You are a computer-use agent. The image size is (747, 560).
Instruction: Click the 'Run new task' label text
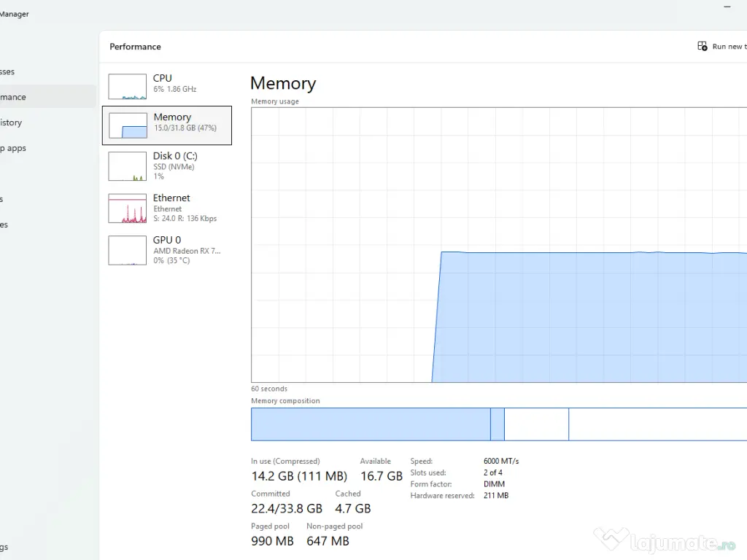[728, 47]
